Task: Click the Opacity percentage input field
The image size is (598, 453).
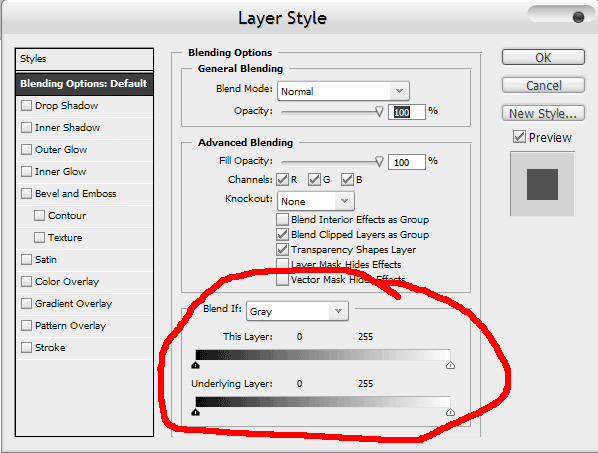Action: point(407,112)
